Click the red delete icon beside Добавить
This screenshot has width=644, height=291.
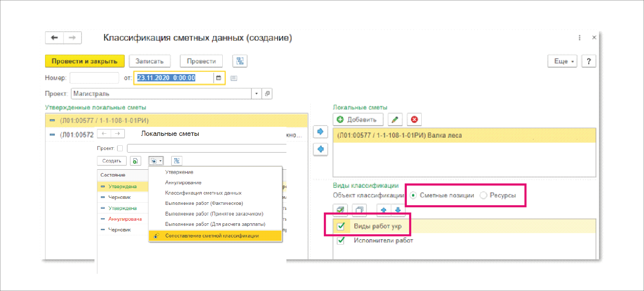coord(414,120)
